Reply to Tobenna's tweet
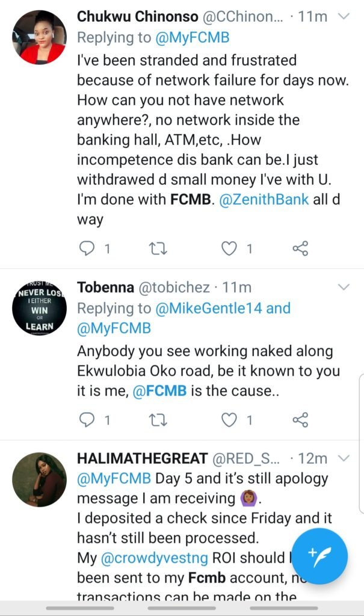Image resolution: width=364 pixels, height=616 pixels. click(88, 419)
